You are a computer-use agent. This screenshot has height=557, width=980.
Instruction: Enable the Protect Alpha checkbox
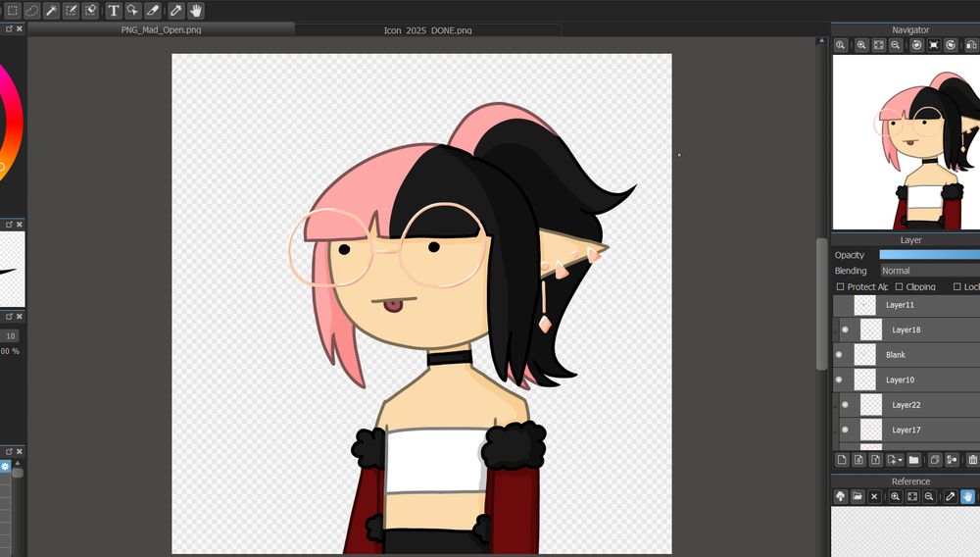coord(840,286)
